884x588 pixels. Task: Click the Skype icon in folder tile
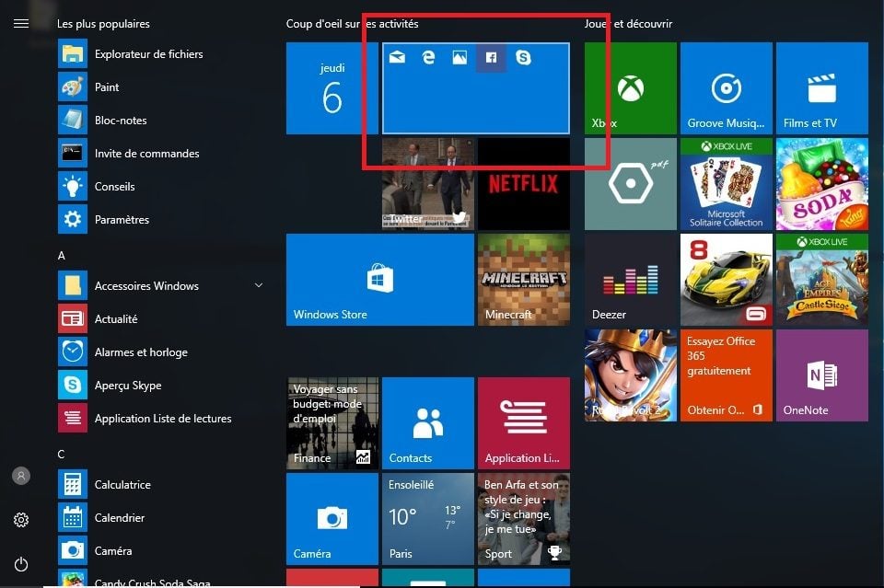tap(524, 58)
